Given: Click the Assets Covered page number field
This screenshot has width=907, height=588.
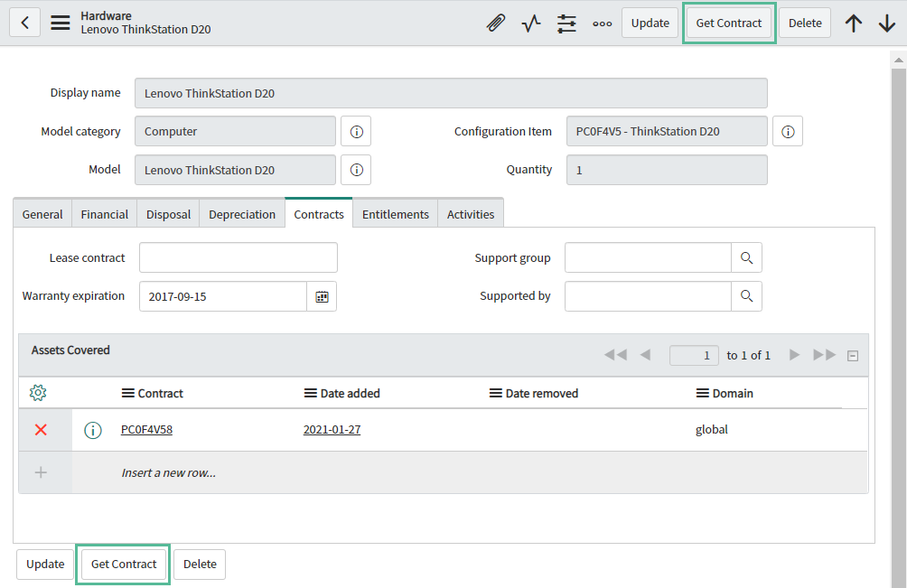Looking at the screenshot, I should (694, 356).
